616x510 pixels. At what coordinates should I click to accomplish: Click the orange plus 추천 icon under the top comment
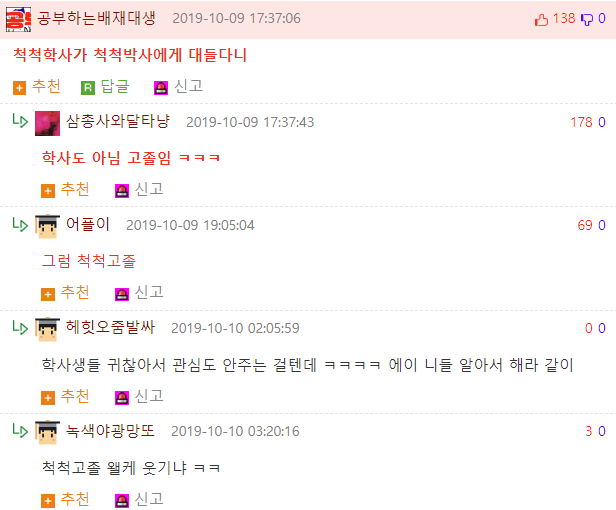[19, 88]
